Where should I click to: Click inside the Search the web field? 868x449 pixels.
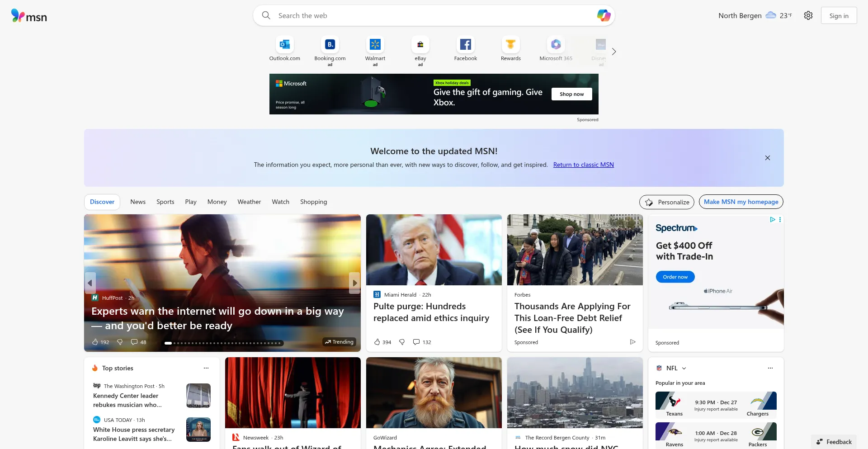tap(407, 15)
